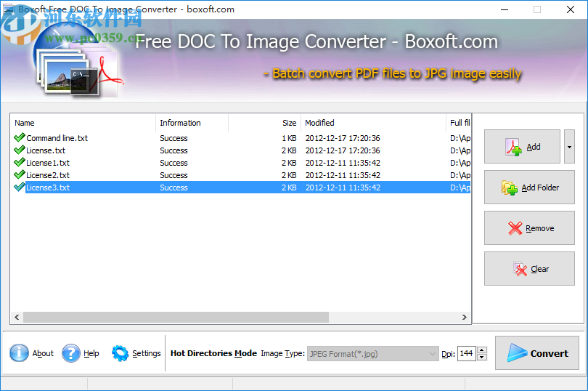Sort list by Size column header
588x391 pixels.
[264, 123]
